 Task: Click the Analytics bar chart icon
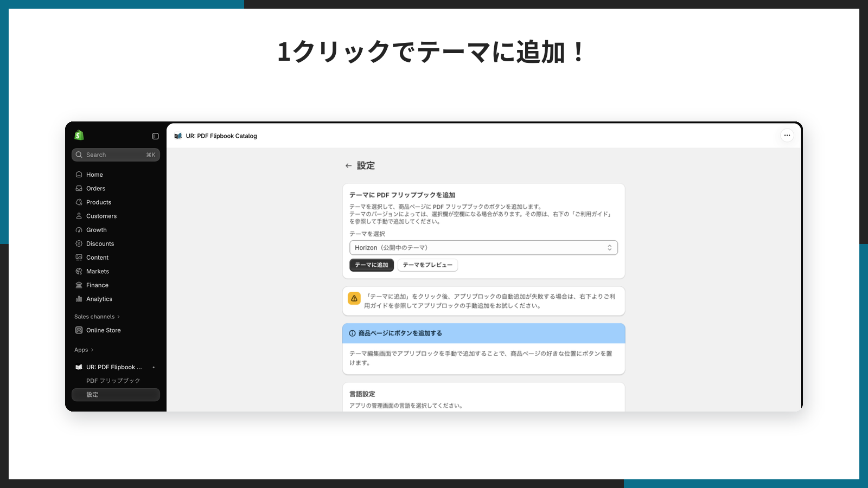click(79, 299)
